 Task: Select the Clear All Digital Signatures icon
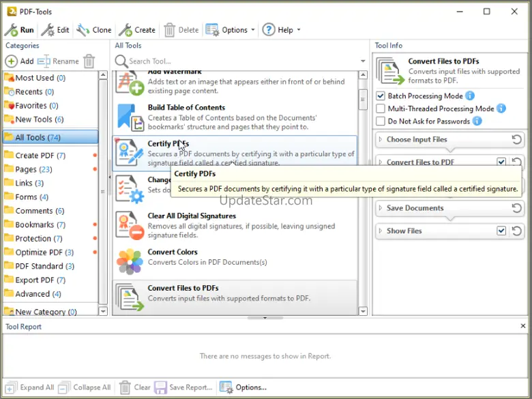coord(130,225)
